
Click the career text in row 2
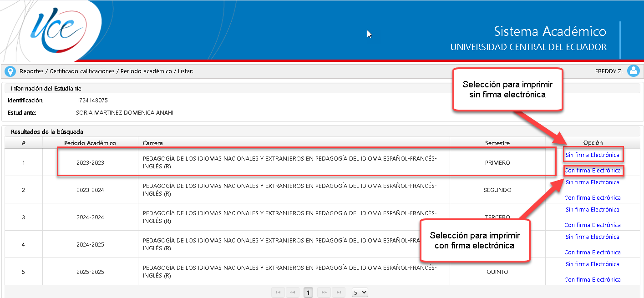pyautogui.click(x=289, y=190)
